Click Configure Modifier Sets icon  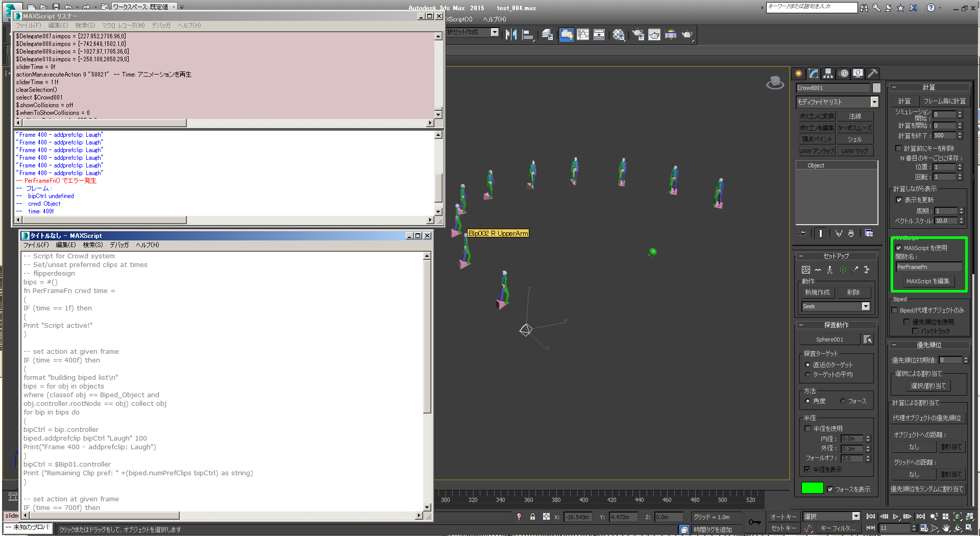(x=869, y=233)
